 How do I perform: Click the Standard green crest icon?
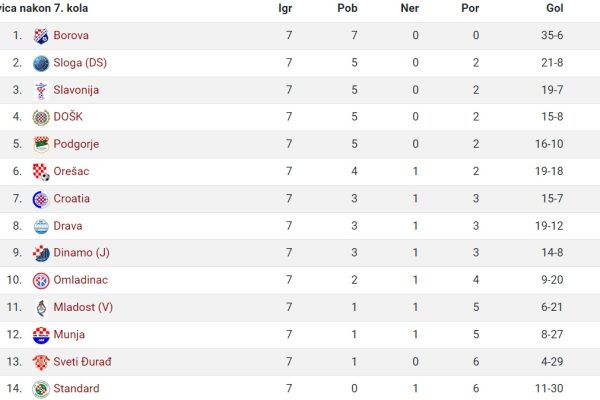coord(41,389)
